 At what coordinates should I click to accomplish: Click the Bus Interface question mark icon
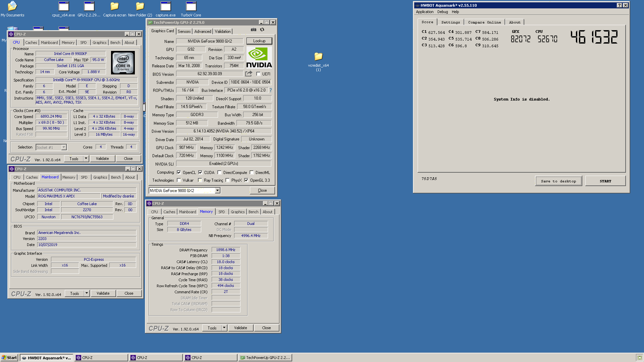tap(270, 90)
